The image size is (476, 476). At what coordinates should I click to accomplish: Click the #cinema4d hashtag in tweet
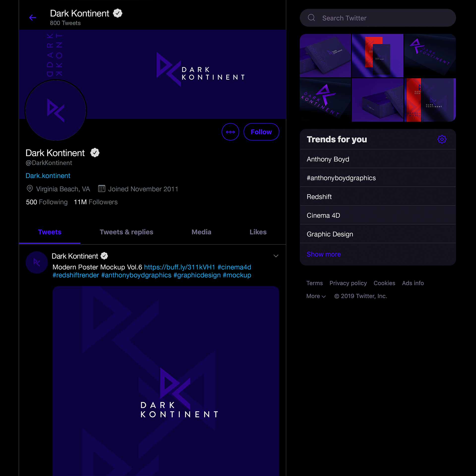[x=234, y=267]
